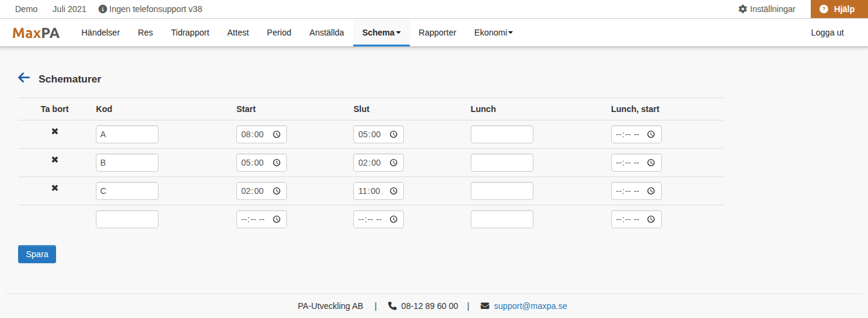Click Logga ut
This screenshot has width=868, height=318.
tap(828, 33)
